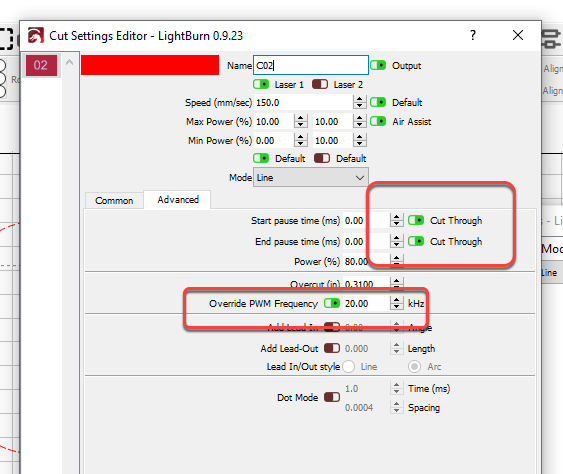Close the Cut Settings Editor dialog
The height and width of the screenshot is (474, 563).
[518, 35]
